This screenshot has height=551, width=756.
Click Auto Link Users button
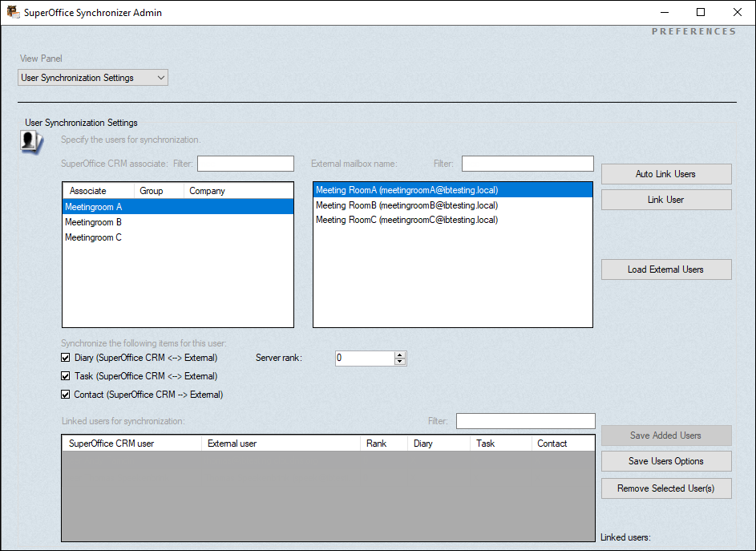(x=666, y=174)
